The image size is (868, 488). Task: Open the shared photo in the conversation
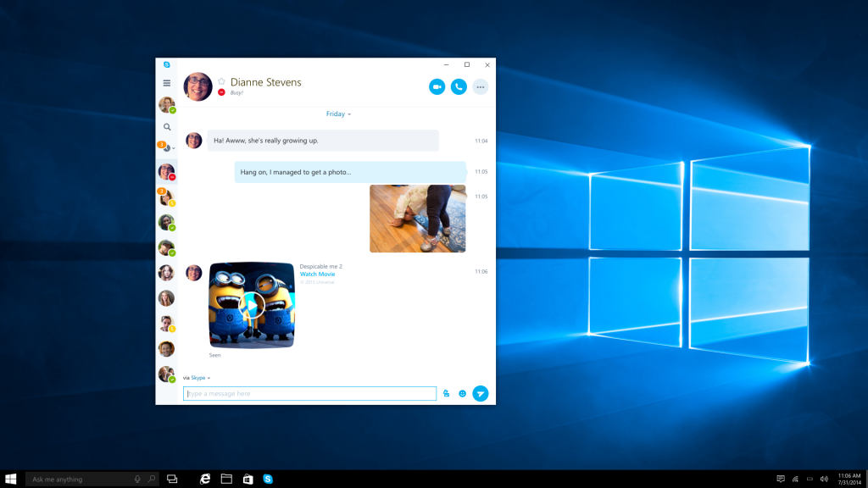[x=416, y=219]
